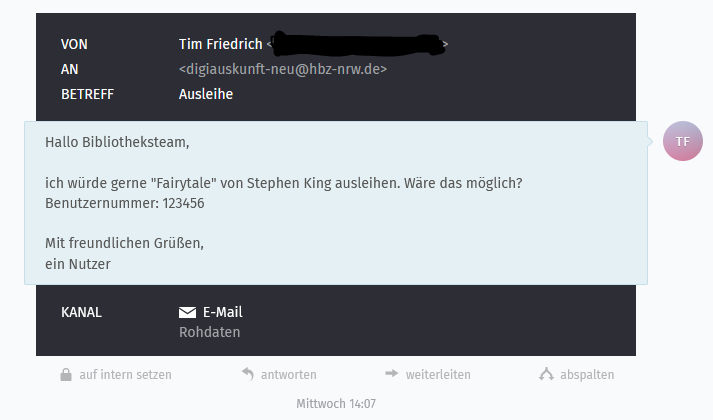Click the KANAL header label

81,312
